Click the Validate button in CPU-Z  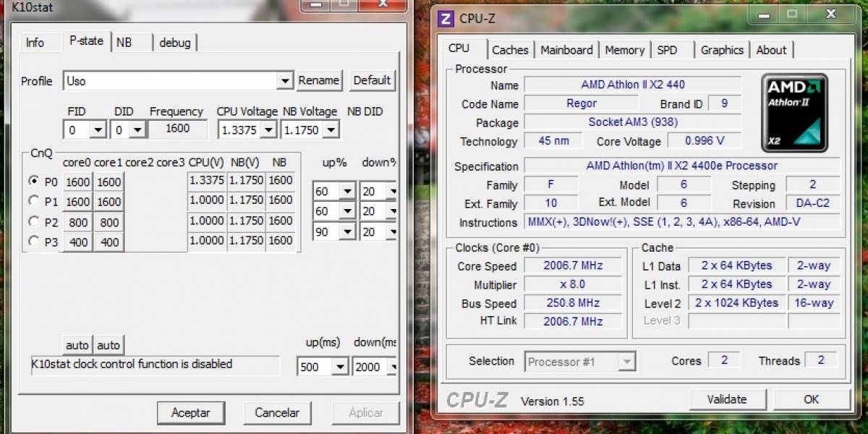click(727, 399)
